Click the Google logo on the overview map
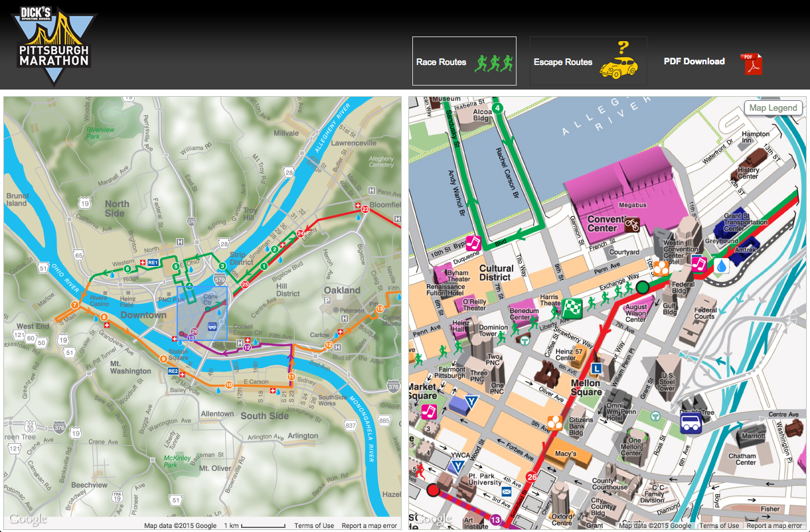Screen dimensions: 810x532 pos(28,519)
